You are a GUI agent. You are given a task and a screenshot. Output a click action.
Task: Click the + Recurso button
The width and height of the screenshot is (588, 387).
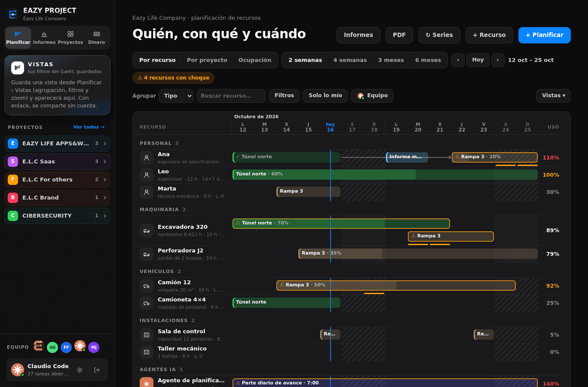[489, 35]
